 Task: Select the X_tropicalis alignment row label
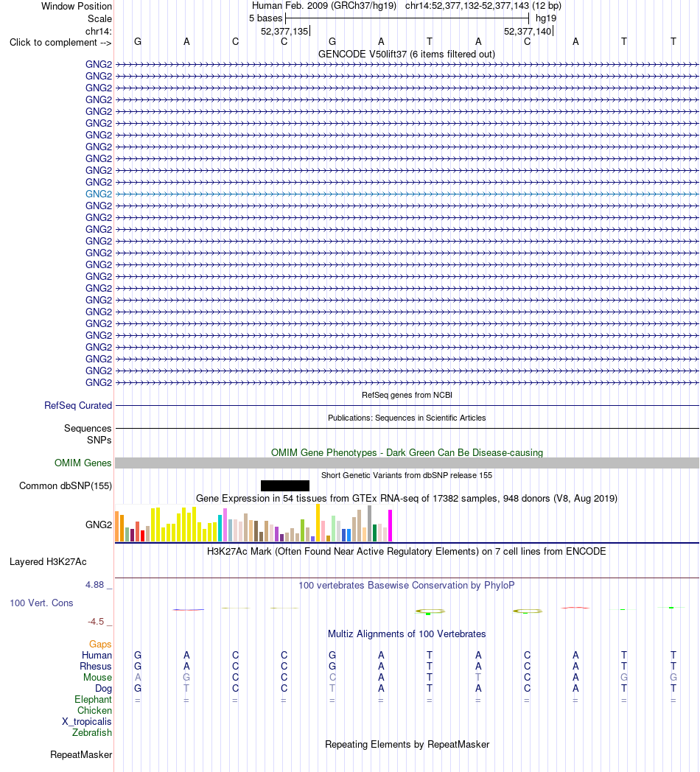[87, 722]
